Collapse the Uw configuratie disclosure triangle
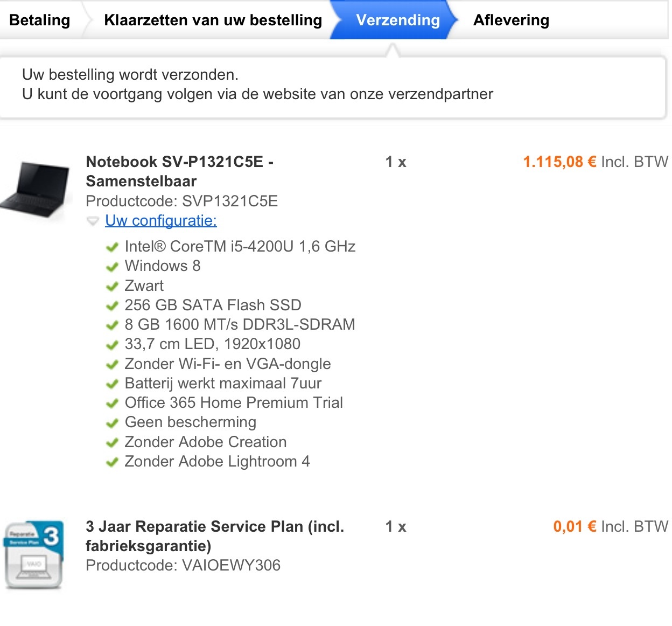Screen dimensions: 672x626 coord(93,221)
